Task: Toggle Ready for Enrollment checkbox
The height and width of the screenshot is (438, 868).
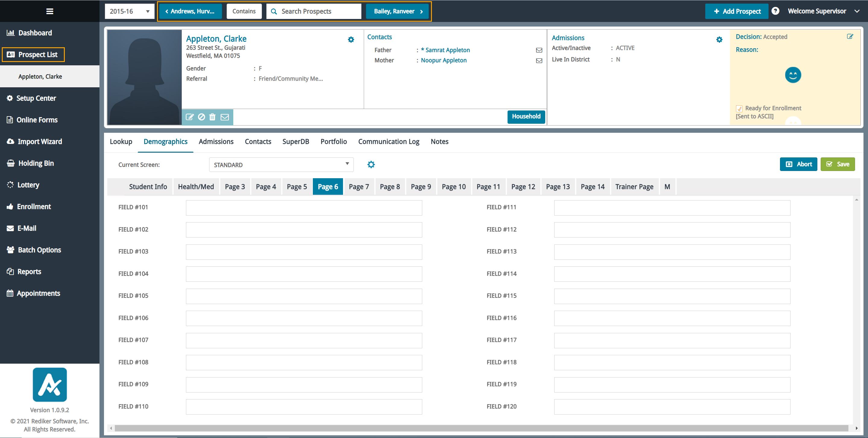Action: coord(739,109)
